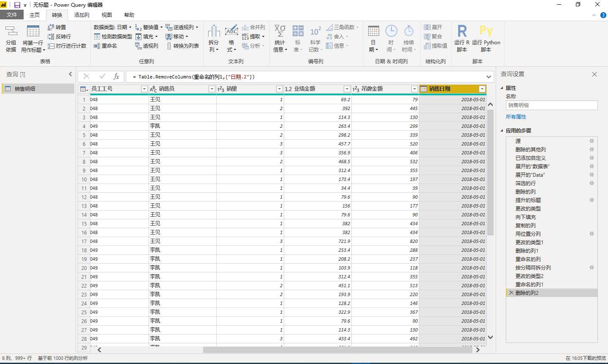Image resolution: width=608 pixels, height=364 pixels.
Task: Click the query name 销售明细 input field
Action: [x=551, y=105]
